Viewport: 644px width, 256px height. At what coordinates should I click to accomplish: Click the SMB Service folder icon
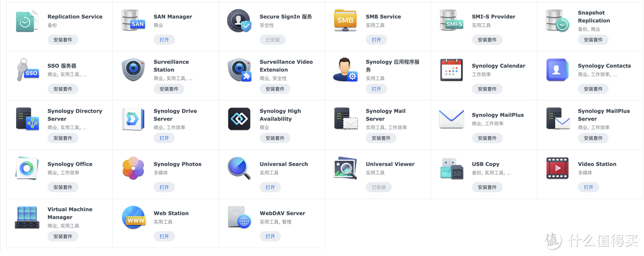tap(345, 20)
